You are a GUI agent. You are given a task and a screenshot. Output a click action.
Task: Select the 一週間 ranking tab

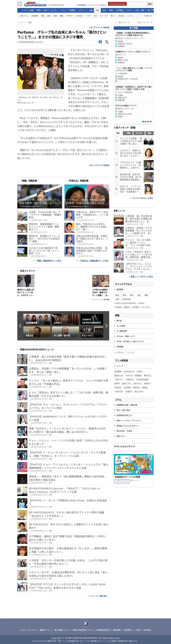128,133
